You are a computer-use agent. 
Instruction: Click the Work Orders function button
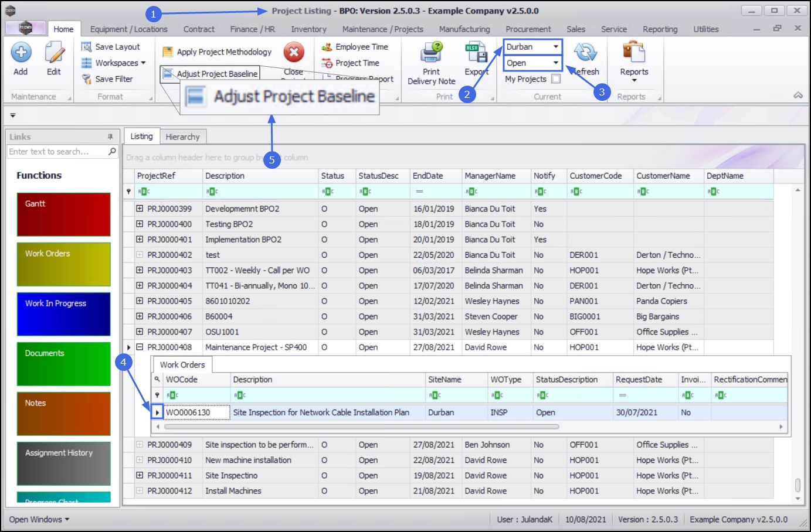tap(63, 264)
